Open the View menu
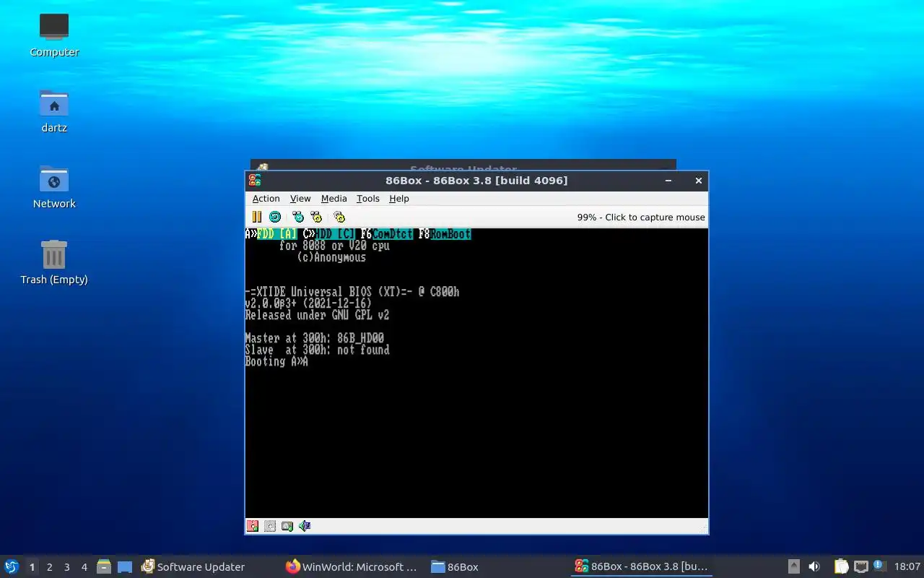This screenshot has width=924, height=578. coord(300,199)
